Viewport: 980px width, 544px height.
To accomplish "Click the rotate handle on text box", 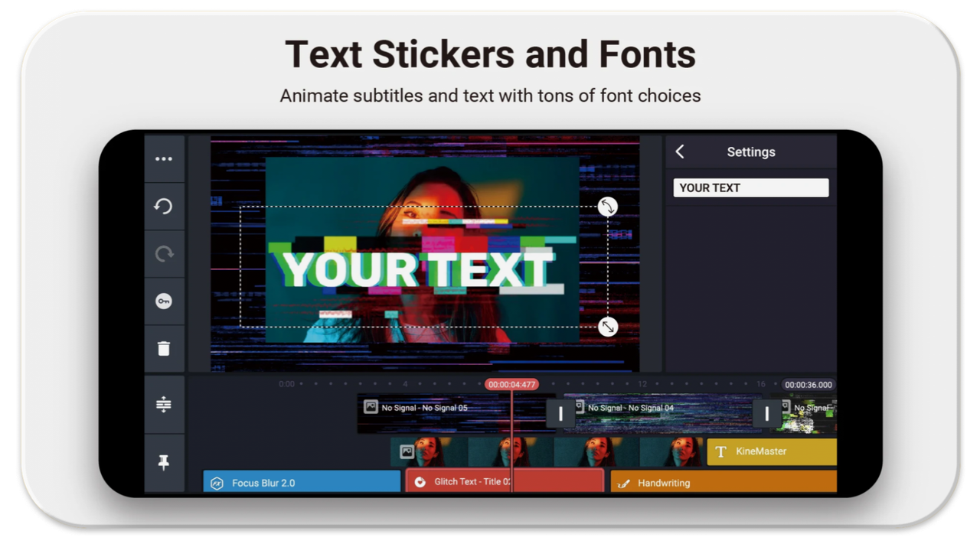I will (608, 207).
